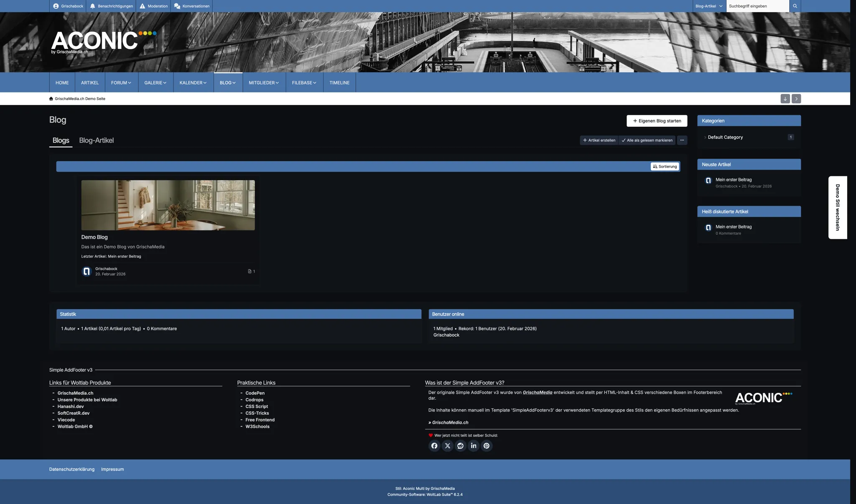Open Mein erster Beitrag under Heiß diskutierte
Viewport: 856px width, 504px height.
pos(734,227)
